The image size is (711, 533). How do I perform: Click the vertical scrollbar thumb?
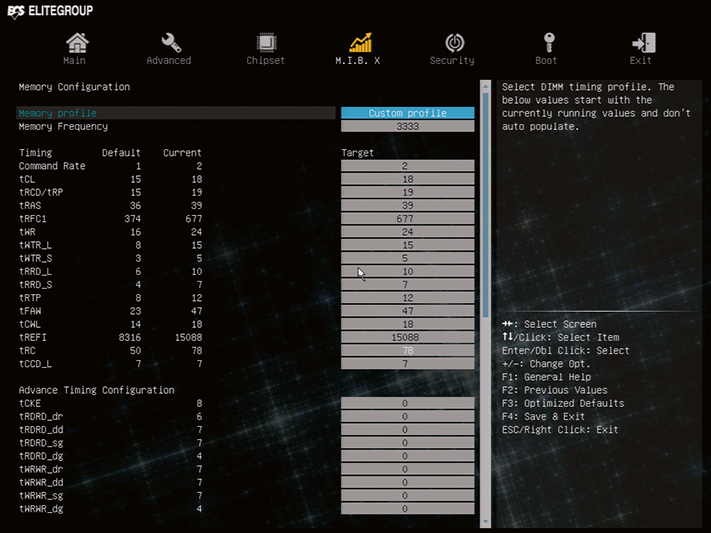(485, 205)
